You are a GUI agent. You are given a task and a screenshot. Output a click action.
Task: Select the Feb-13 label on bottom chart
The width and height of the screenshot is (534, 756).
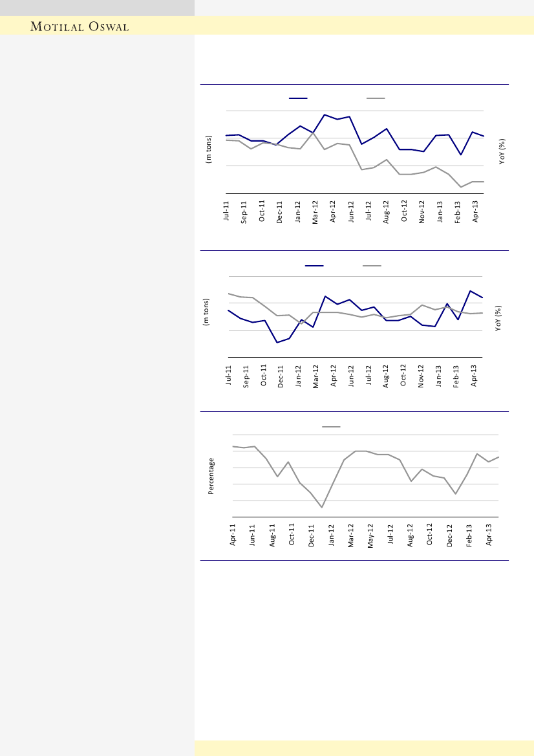coord(470,534)
